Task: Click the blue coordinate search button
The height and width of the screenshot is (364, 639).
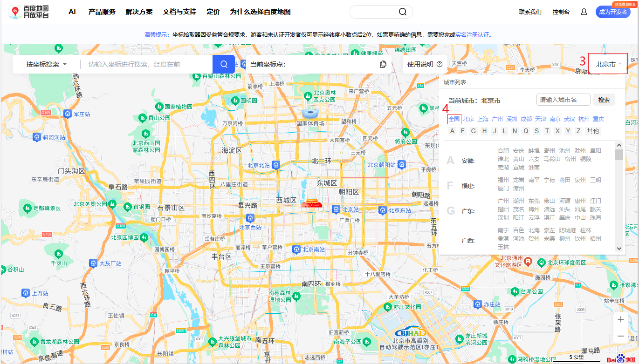Action: pos(224,64)
